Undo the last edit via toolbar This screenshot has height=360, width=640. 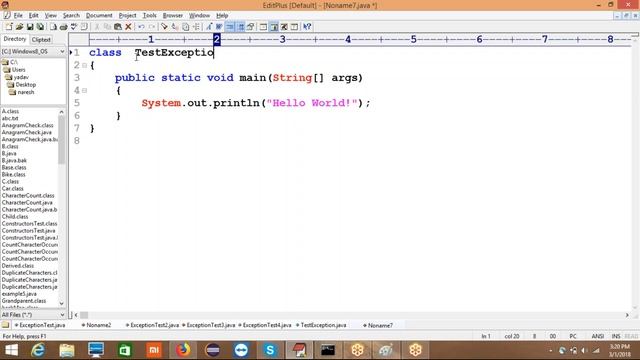pyautogui.click(x=141, y=27)
